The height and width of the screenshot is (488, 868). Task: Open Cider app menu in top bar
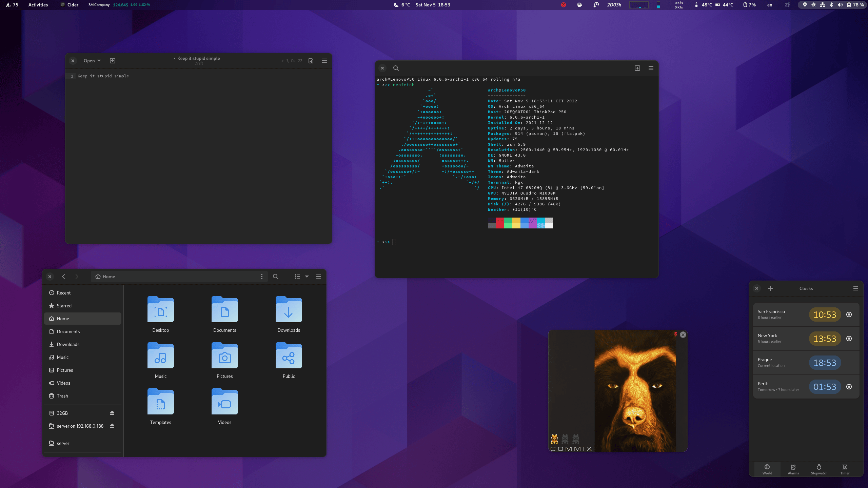click(69, 5)
